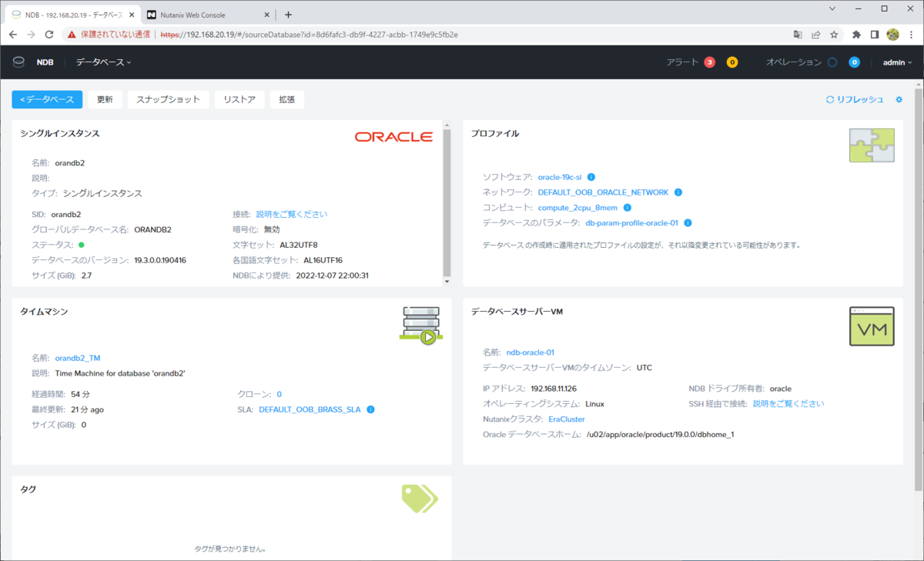Open the blue operations badge showing 0

coord(854,62)
